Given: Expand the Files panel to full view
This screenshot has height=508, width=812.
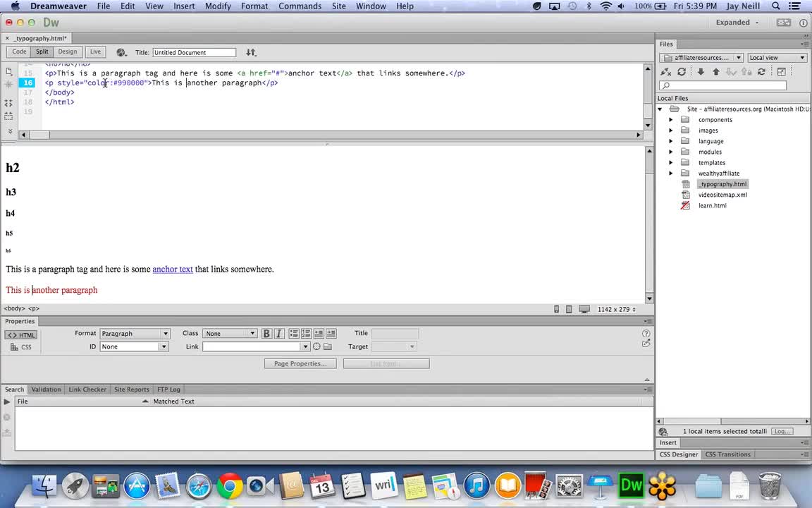Looking at the screenshot, I should pyautogui.click(x=781, y=72).
